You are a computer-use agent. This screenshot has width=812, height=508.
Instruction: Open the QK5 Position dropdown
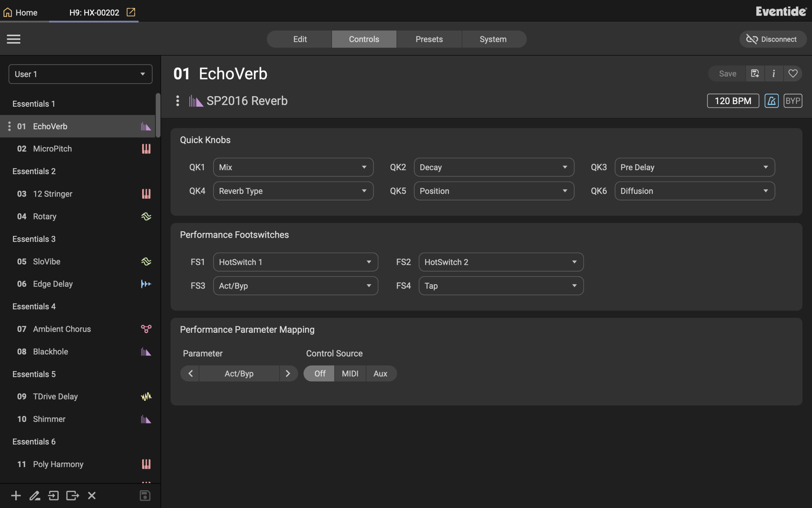tap(494, 191)
